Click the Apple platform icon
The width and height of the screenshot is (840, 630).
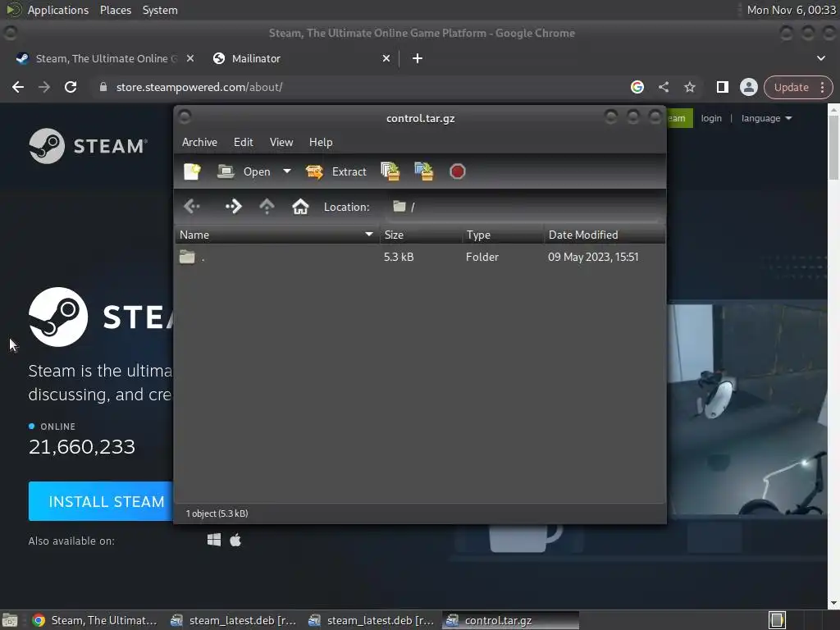pos(235,540)
